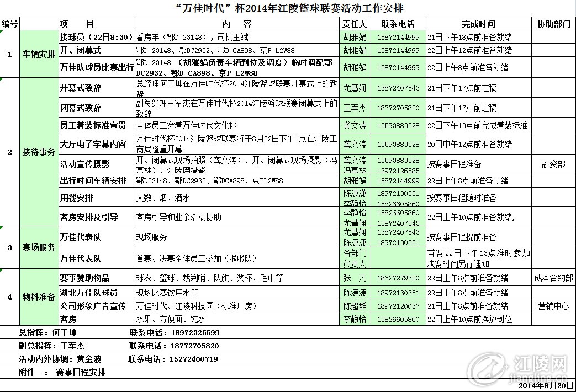Select the '活动宣传摄影' cell
This screenshot has width=576, height=392.
click(97, 164)
